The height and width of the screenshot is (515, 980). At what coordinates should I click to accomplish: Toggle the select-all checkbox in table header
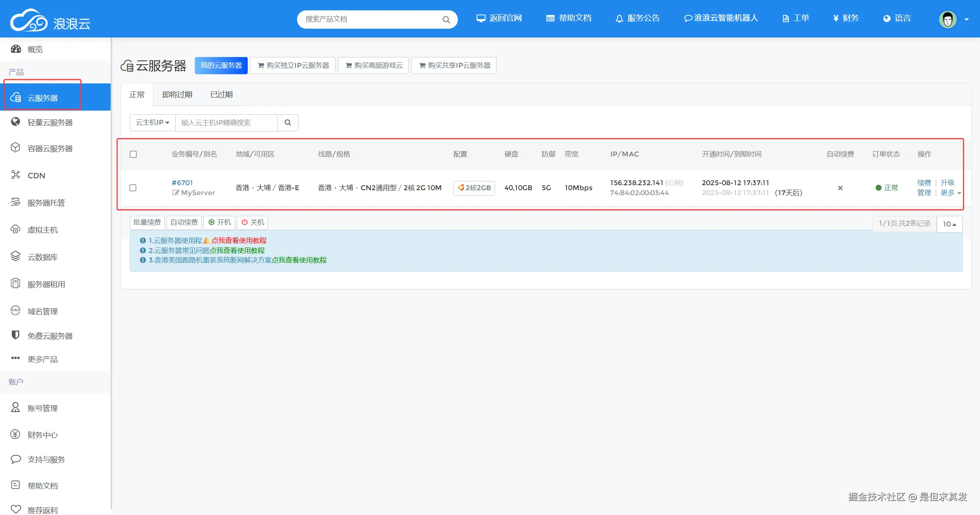[x=133, y=154]
